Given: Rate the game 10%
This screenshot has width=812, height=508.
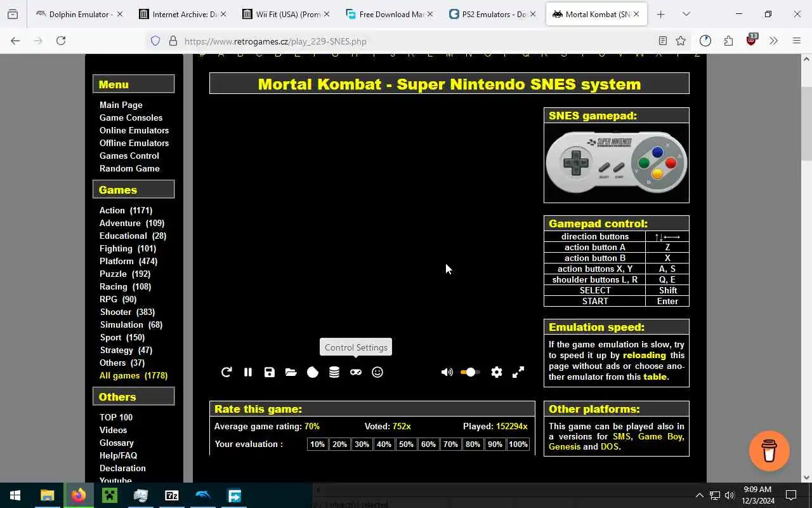Looking at the screenshot, I should point(317,444).
